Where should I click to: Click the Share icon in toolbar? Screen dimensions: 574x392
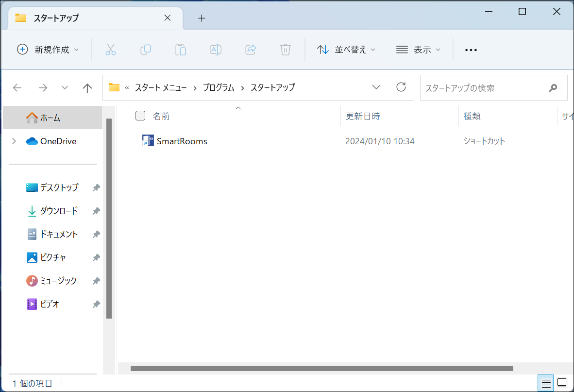[x=251, y=50]
